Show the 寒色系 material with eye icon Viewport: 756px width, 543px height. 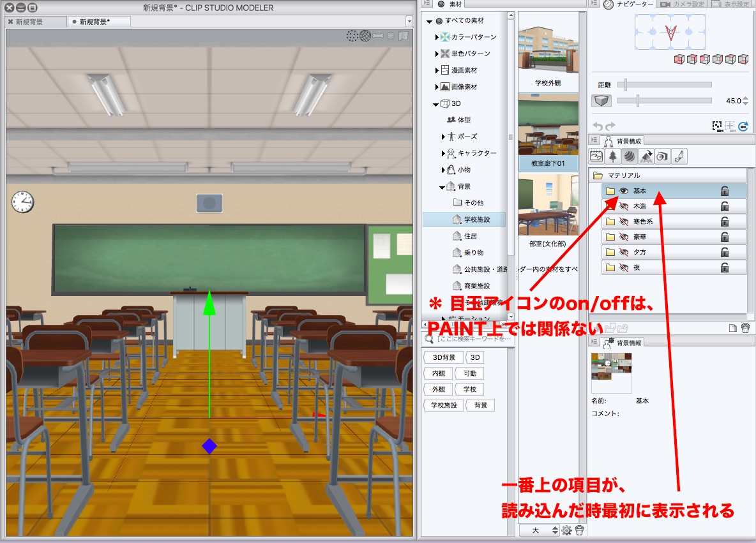coord(624,221)
